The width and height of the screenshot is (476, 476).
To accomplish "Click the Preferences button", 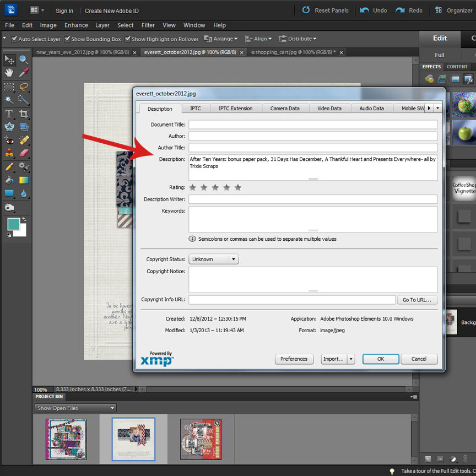I will pyautogui.click(x=294, y=359).
